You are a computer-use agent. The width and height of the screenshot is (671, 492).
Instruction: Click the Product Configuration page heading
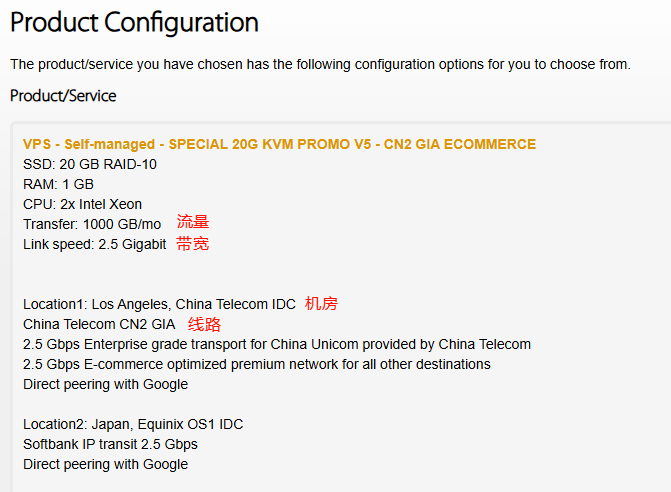click(134, 22)
